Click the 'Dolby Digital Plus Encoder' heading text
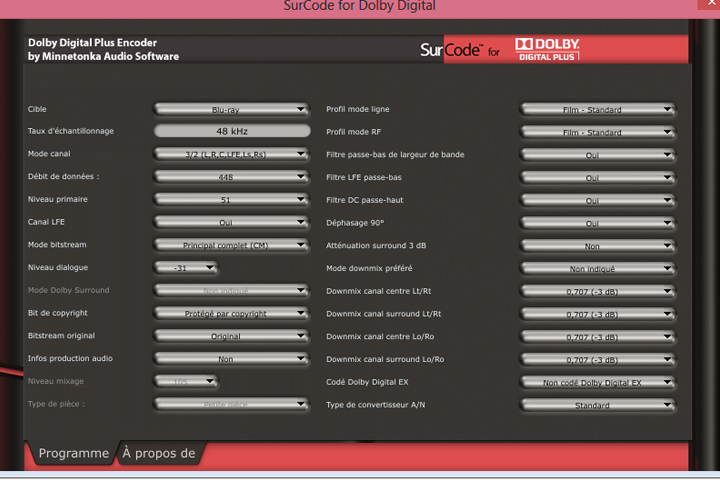 (x=92, y=43)
